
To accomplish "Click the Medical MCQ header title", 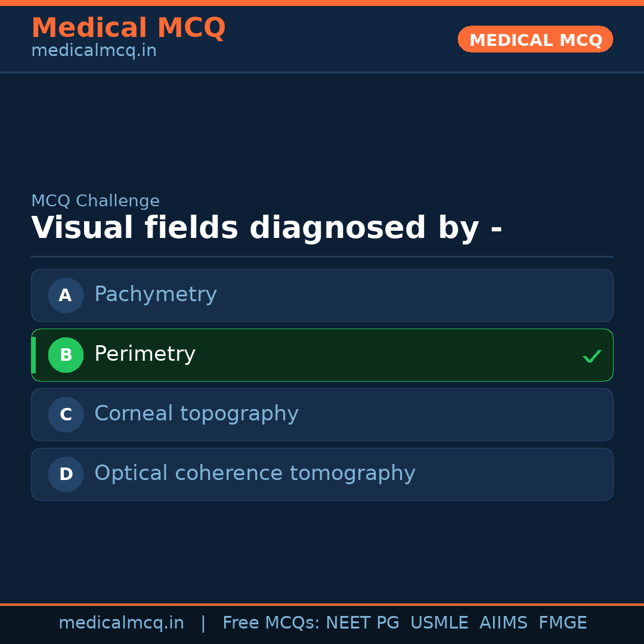I will [128, 28].
